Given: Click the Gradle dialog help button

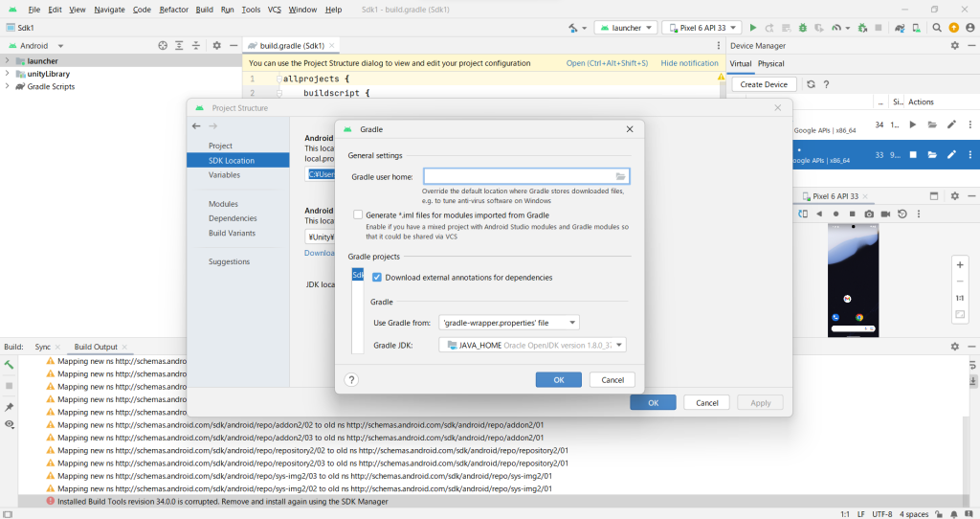Looking at the screenshot, I should [351, 379].
